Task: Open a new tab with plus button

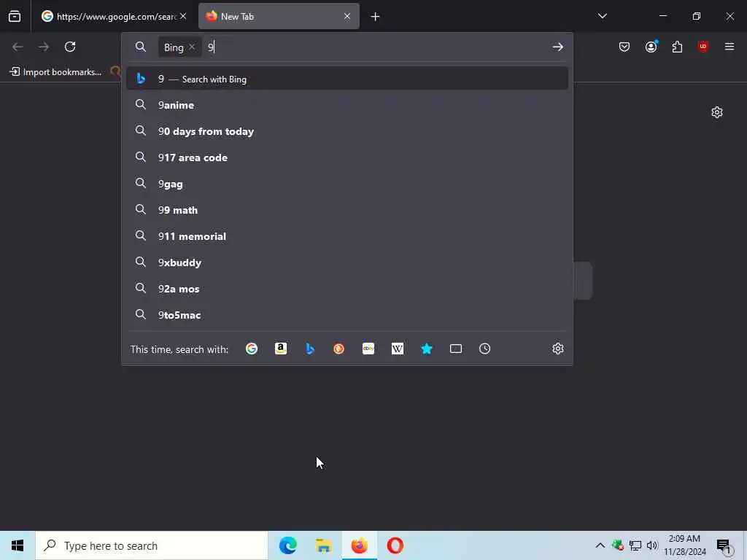Action: tap(375, 17)
